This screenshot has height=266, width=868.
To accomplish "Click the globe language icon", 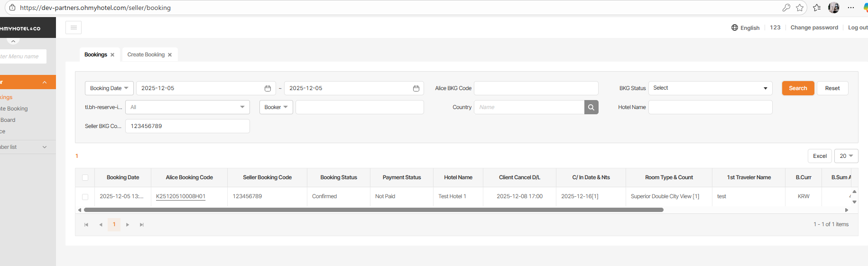I will pyautogui.click(x=735, y=28).
